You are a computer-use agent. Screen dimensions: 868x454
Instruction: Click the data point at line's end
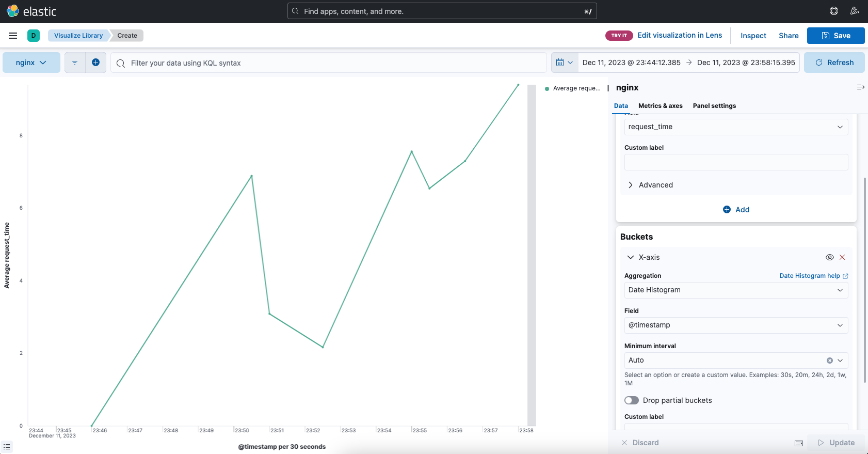click(x=518, y=85)
